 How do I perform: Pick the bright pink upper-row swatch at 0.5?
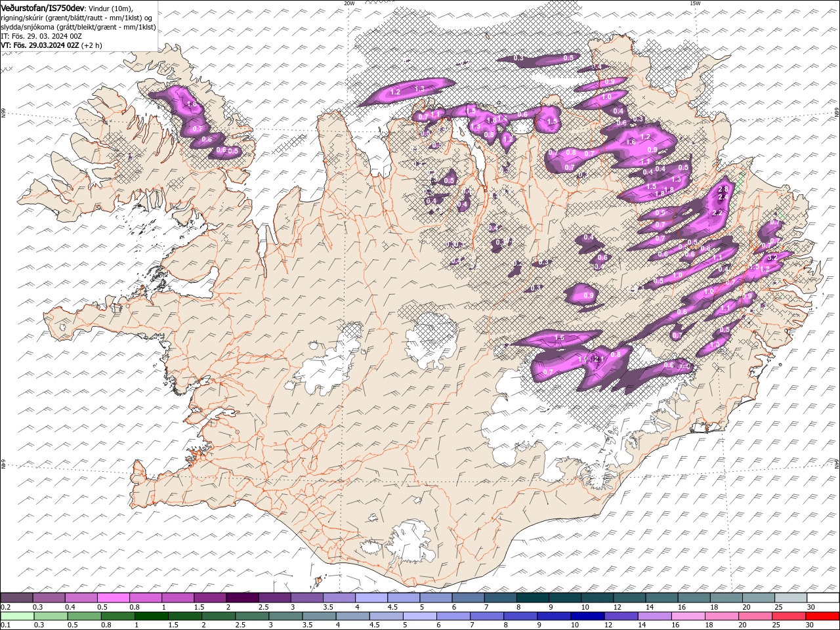113,598
